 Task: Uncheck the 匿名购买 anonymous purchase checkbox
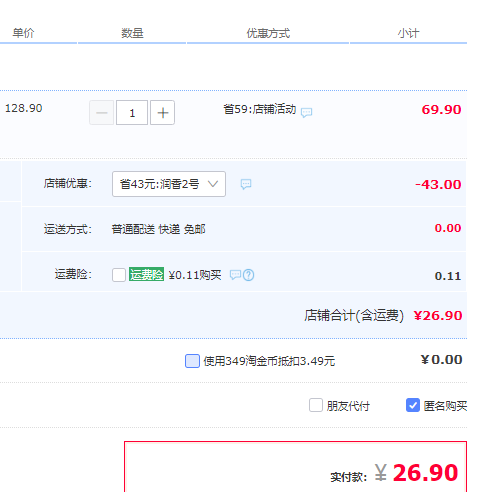click(x=413, y=405)
